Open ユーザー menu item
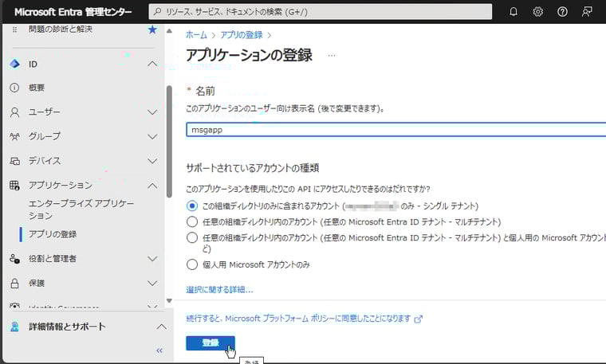 pyautogui.click(x=45, y=112)
